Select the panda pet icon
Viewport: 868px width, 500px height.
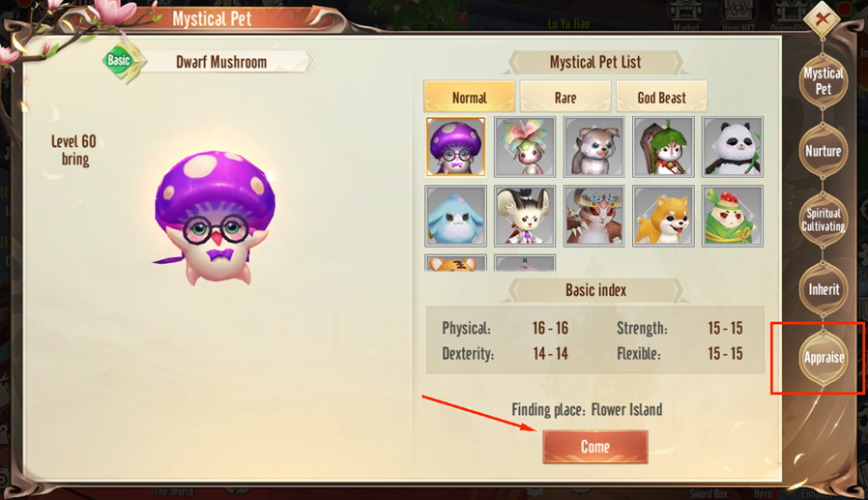click(x=733, y=147)
